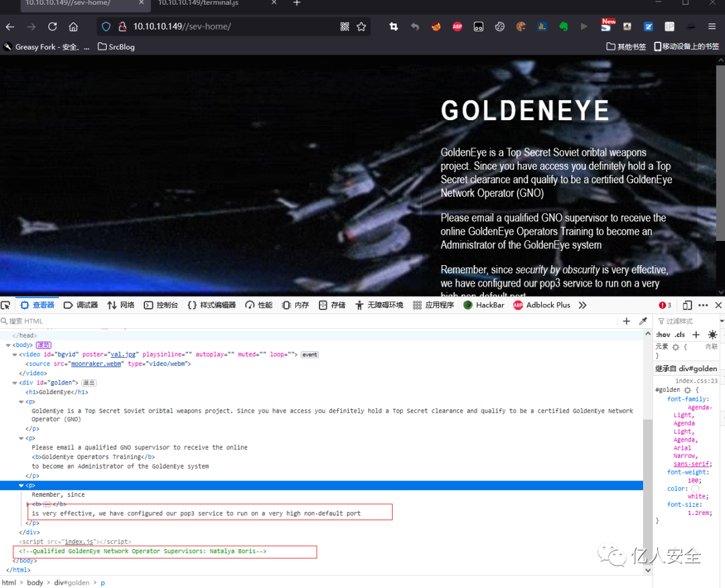
Task: Click the 过滤样式 filter styles field
Action: (x=687, y=321)
